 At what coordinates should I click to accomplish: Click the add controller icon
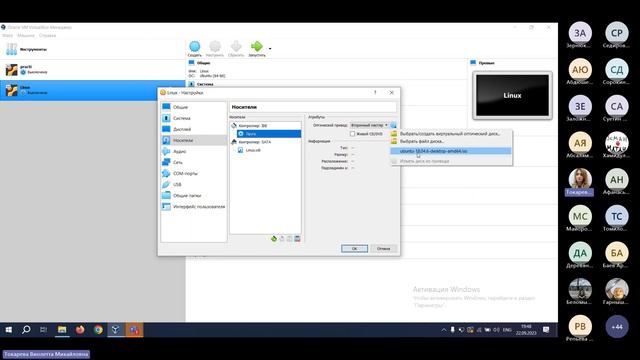click(274, 239)
